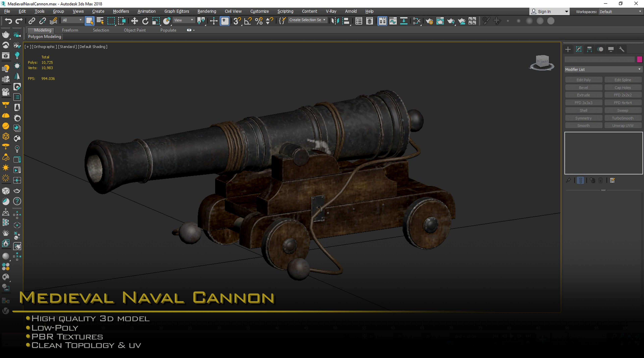
Task: Toggle the Angle Snap button
Action: point(248,21)
